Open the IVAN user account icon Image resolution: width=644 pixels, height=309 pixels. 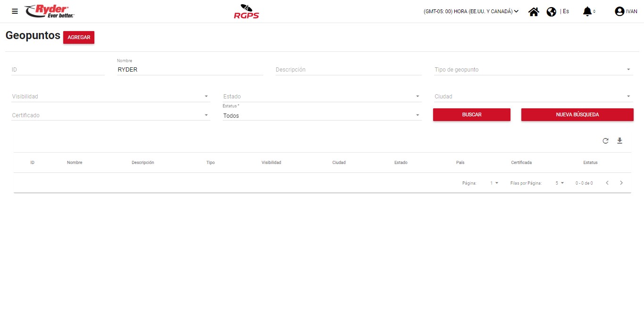point(619,12)
